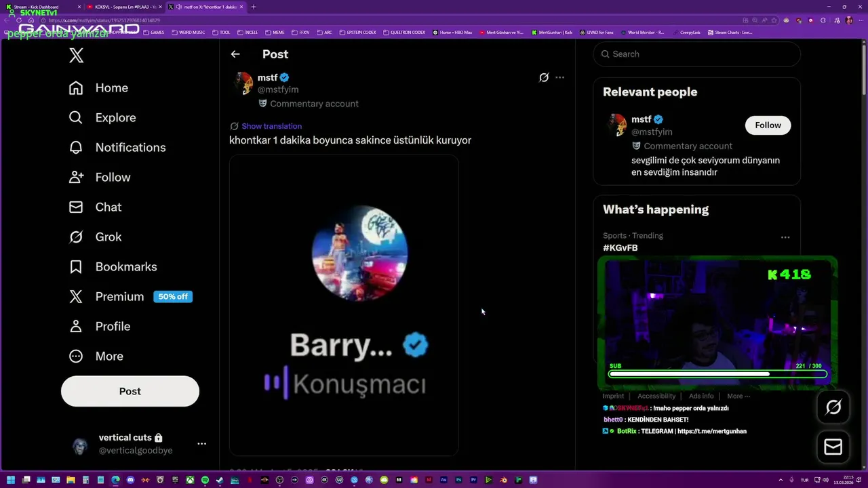868x488 pixels.
Task: Click the Imprint footer link
Action: coord(613,396)
